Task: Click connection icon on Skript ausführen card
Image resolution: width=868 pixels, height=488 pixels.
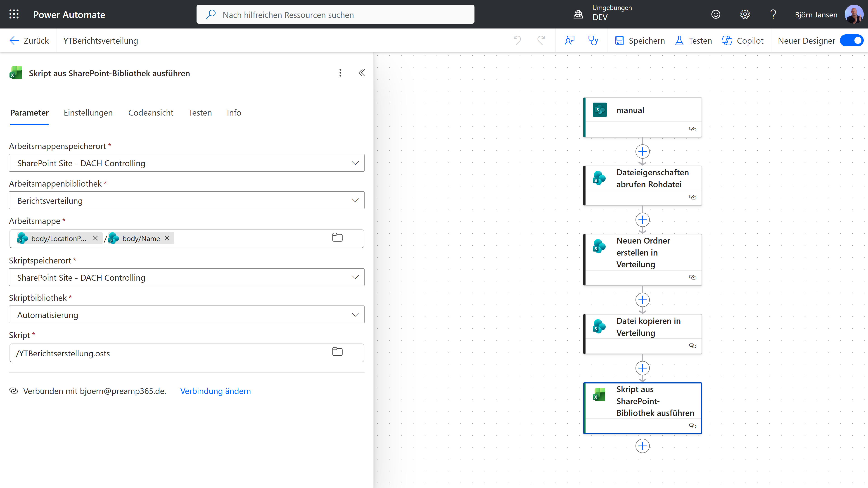Action: [693, 426]
